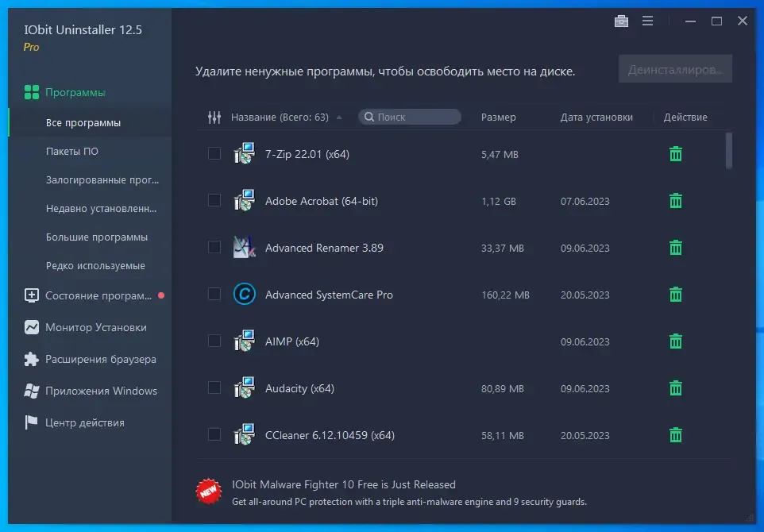The image size is (764, 532).
Task: Tick the checkbox for Audacity (x64)
Action: [x=214, y=387]
